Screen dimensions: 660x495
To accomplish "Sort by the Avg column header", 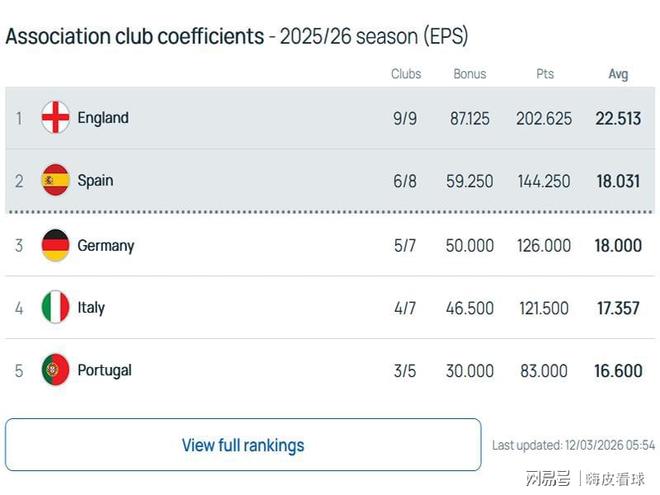I will pos(618,74).
